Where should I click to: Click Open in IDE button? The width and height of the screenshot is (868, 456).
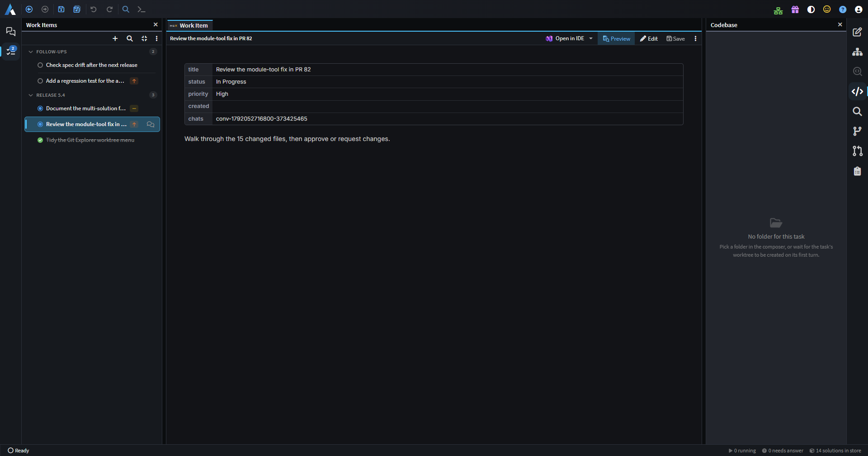[x=565, y=39]
